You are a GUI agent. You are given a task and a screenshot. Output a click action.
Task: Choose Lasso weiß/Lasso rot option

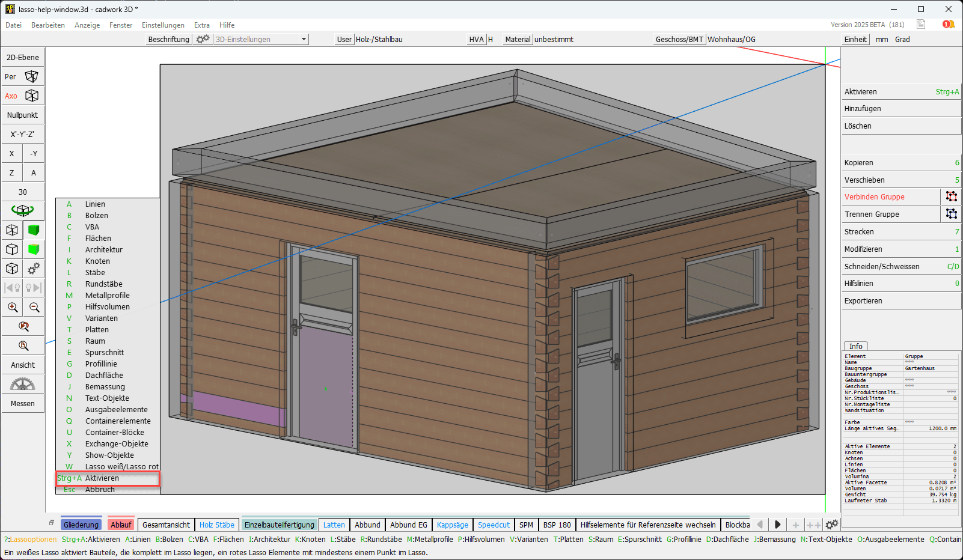(x=108, y=467)
